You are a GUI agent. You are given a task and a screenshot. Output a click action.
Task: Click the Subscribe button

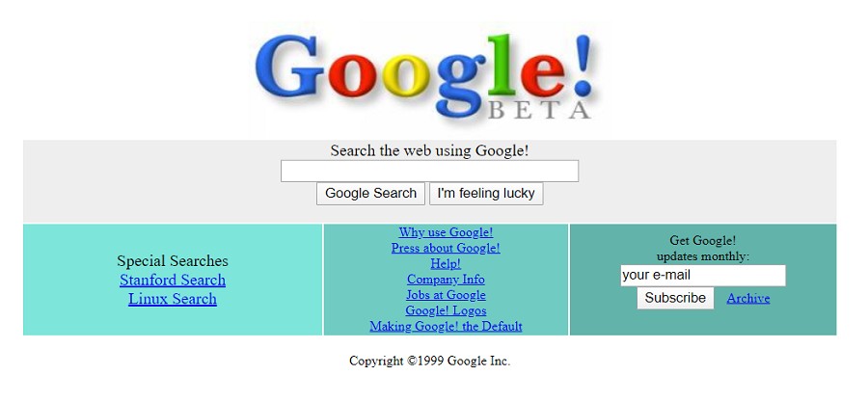(675, 298)
